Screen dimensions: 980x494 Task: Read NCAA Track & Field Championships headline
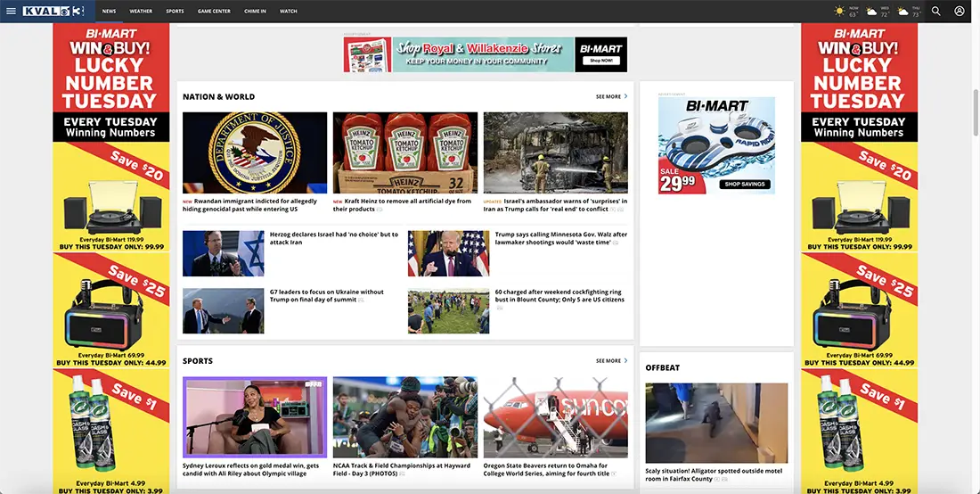[401, 470]
